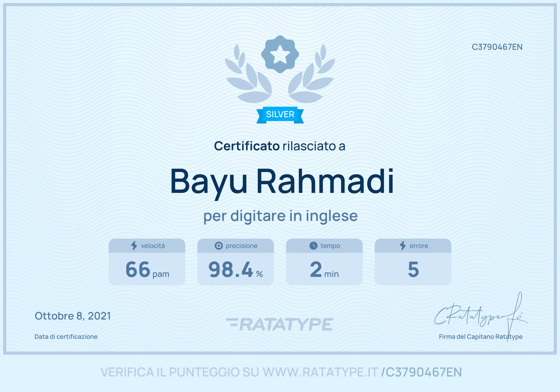
Task: Click the clock icon beside tempo
Action: pos(313,246)
